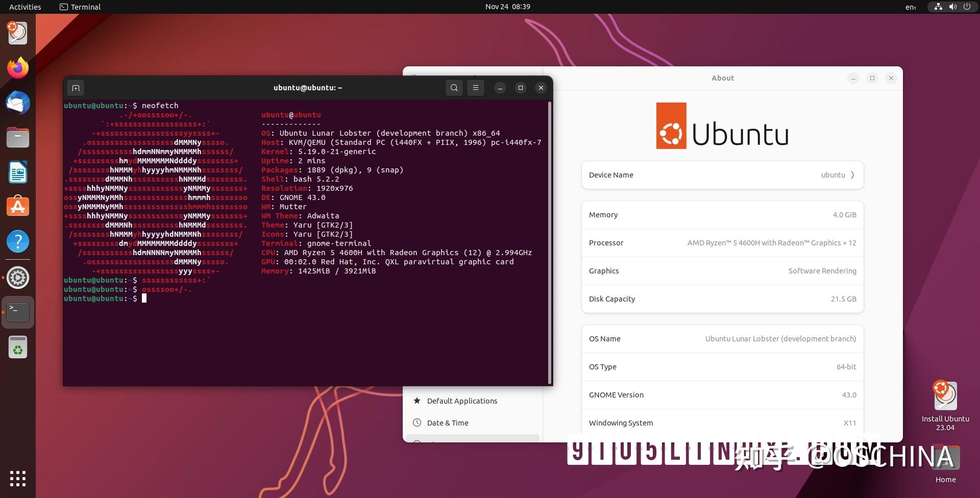Image resolution: width=980 pixels, height=498 pixels.
Task: Open a new terminal tab with the tab icon
Action: click(x=76, y=87)
